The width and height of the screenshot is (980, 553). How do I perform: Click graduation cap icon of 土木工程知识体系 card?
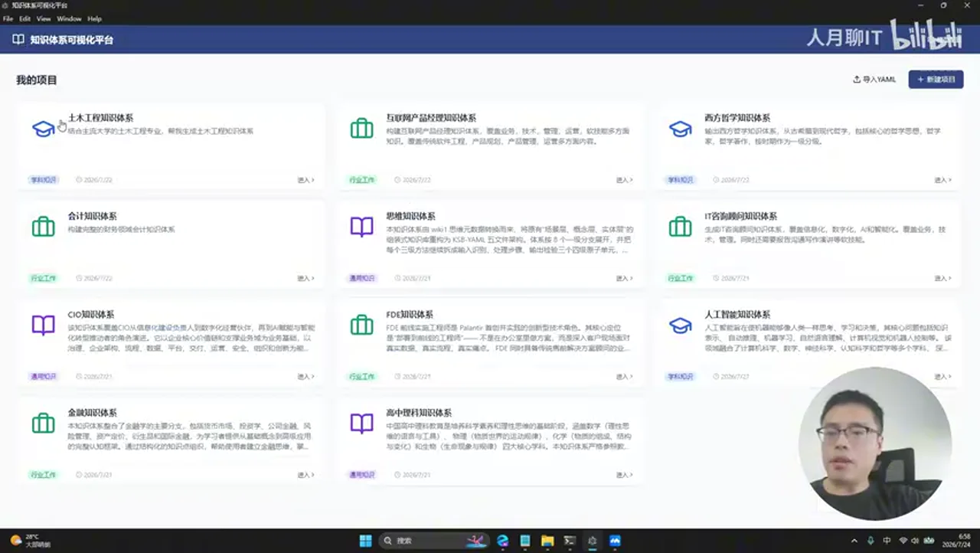pos(44,129)
